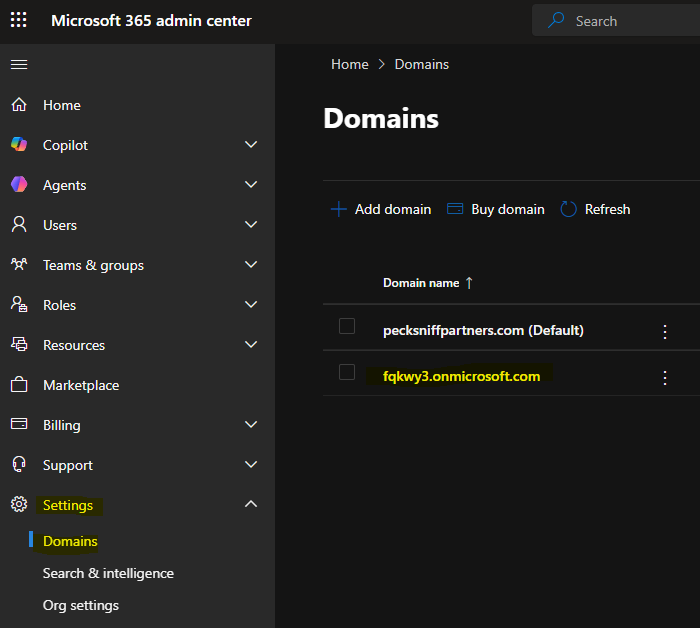Expand the Support menu chevron

251,464
